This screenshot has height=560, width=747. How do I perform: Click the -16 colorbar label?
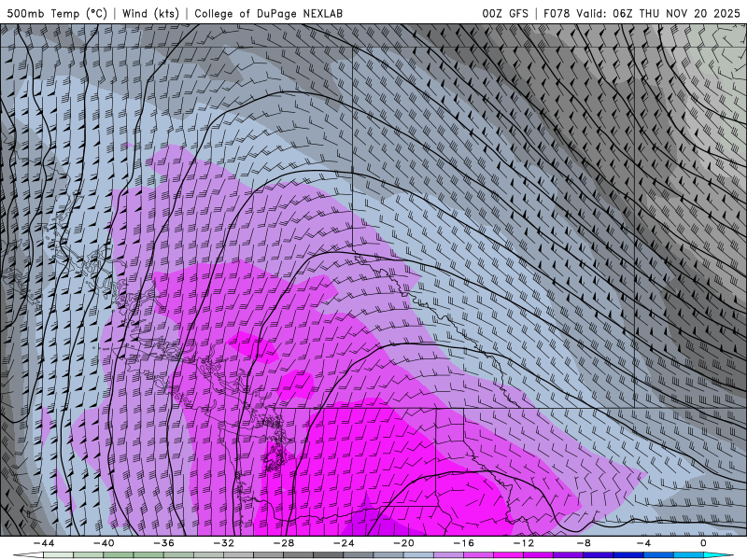pos(463,543)
